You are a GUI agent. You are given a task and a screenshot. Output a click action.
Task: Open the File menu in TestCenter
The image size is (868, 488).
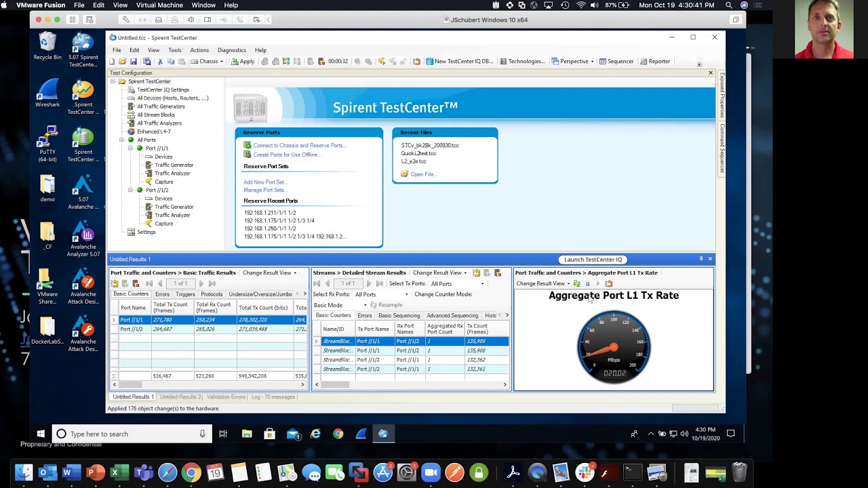(x=117, y=50)
